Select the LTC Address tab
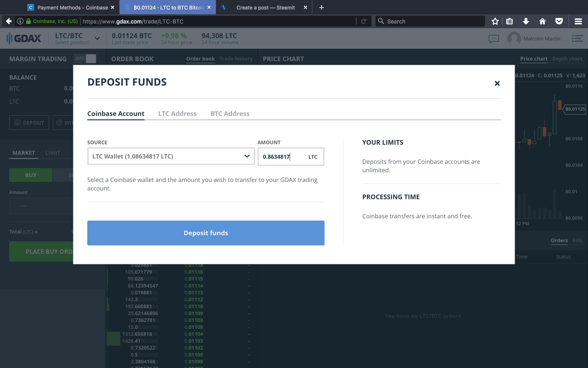 (177, 114)
